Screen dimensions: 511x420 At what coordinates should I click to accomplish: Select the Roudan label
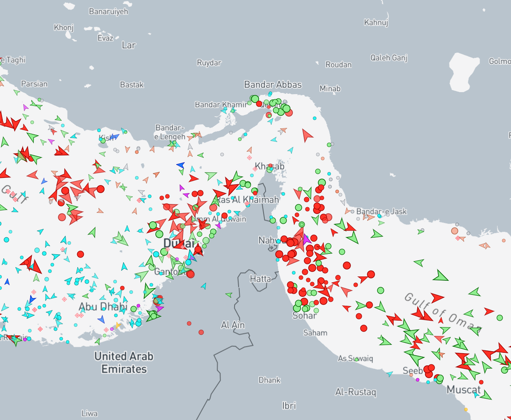(338, 65)
